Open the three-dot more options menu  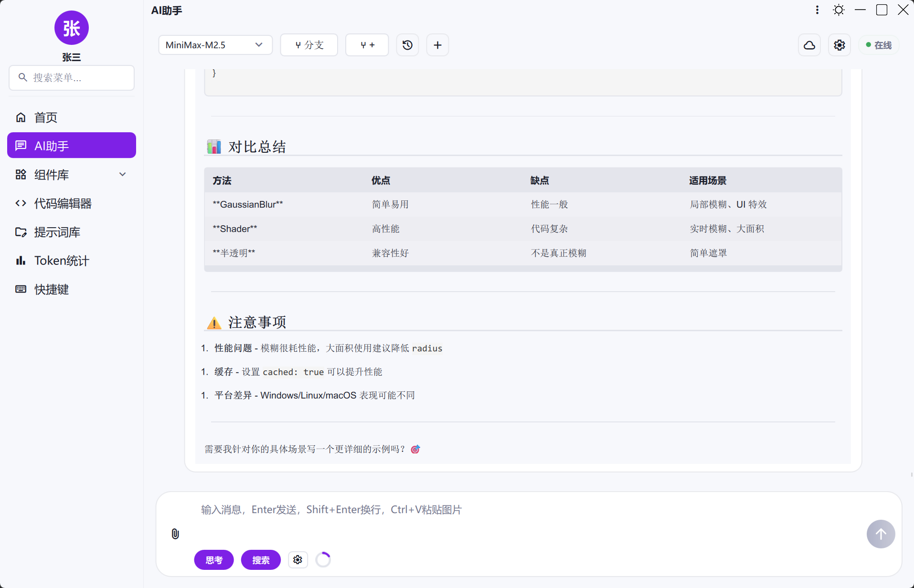pos(817,10)
